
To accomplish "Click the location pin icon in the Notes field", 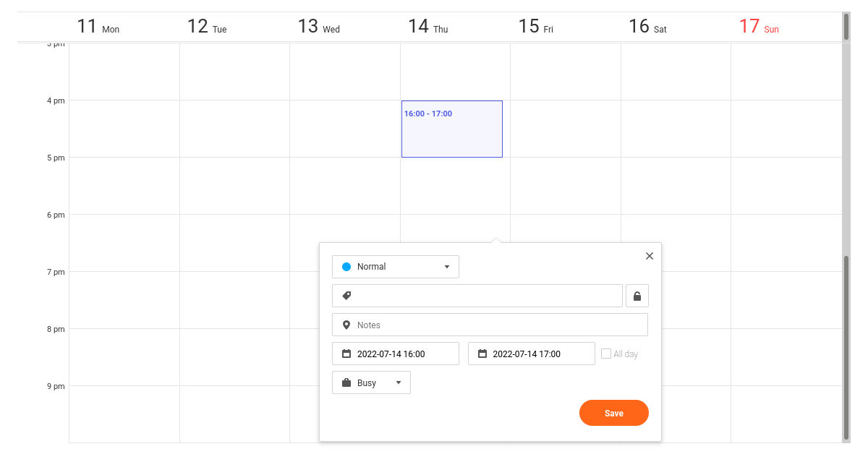I will [x=346, y=324].
